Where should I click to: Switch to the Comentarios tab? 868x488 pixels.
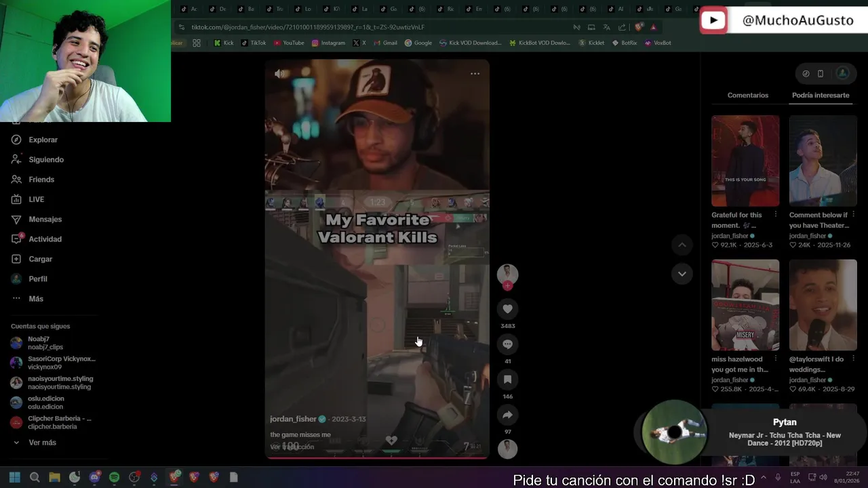click(x=748, y=96)
